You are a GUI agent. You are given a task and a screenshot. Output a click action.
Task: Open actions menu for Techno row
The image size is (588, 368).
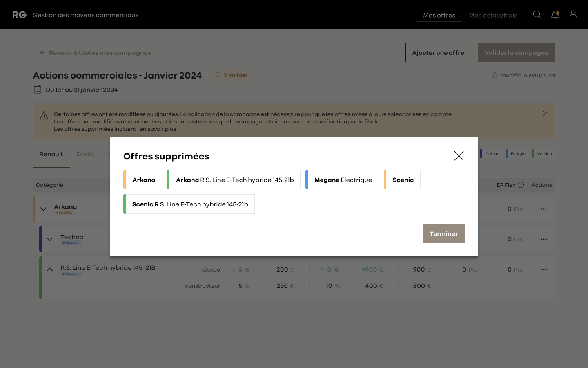(544, 239)
